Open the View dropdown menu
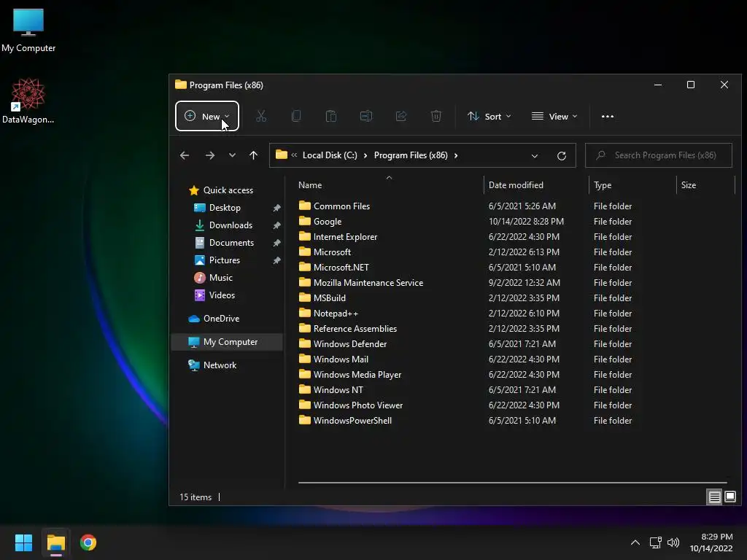This screenshot has height=560, width=747. tap(554, 116)
